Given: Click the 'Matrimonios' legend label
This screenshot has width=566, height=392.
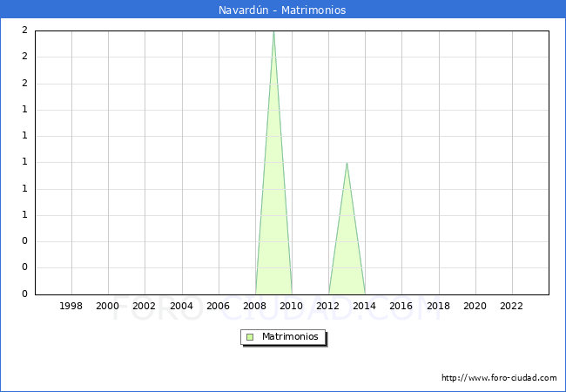Looking at the screenshot, I should coord(290,336).
